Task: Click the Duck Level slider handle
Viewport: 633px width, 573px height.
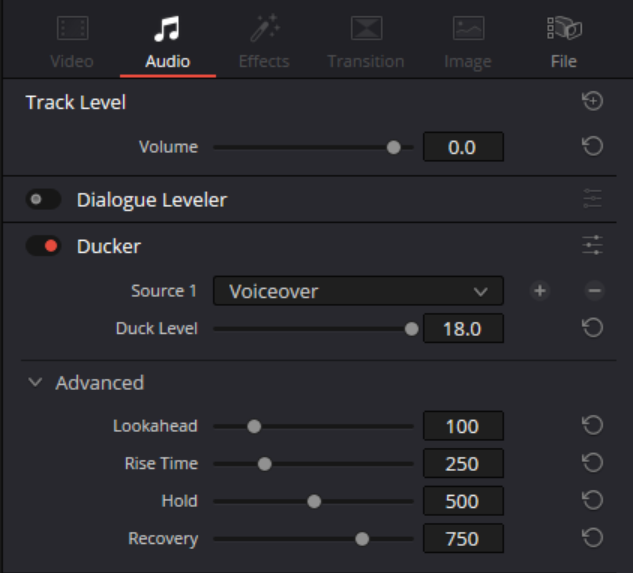Action: [x=411, y=328]
